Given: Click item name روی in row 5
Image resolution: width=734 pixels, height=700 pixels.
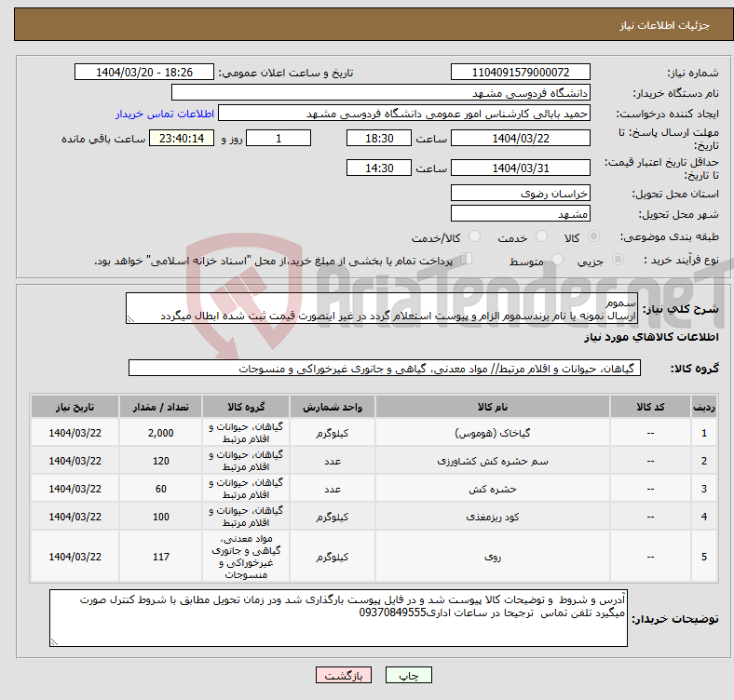Looking at the screenshot, I should coord(493,557).
